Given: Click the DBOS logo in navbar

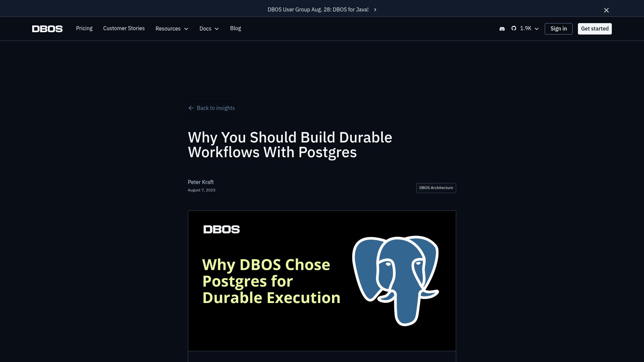Looking at the screenshot, I should (47, 29).
